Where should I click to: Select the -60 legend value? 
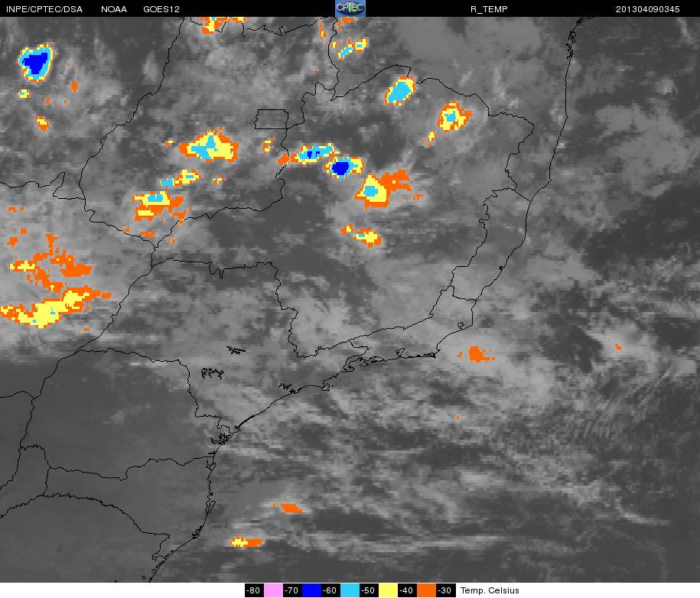[x=330, y=590]
